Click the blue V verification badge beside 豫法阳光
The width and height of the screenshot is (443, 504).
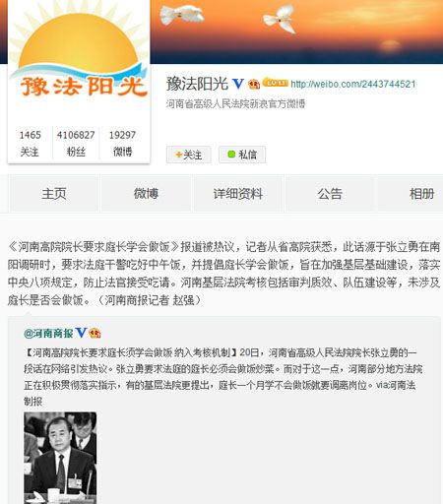click(238, 84)
